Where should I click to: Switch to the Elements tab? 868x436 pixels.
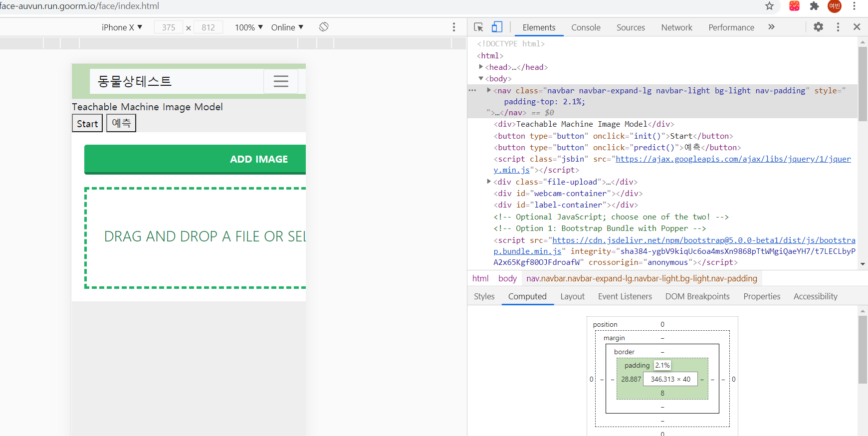click(x=539, y=27)
